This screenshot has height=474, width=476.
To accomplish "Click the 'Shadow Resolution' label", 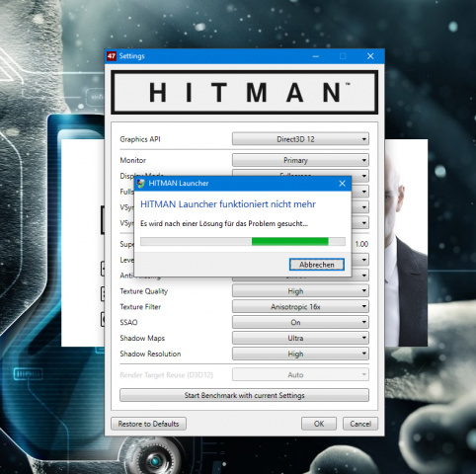I will [x=150, y=354].
